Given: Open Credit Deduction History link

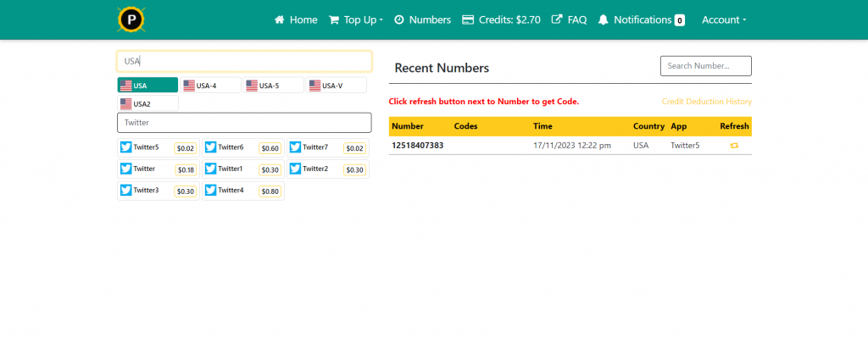Looking at the screenshot, I should click(707, 102).
